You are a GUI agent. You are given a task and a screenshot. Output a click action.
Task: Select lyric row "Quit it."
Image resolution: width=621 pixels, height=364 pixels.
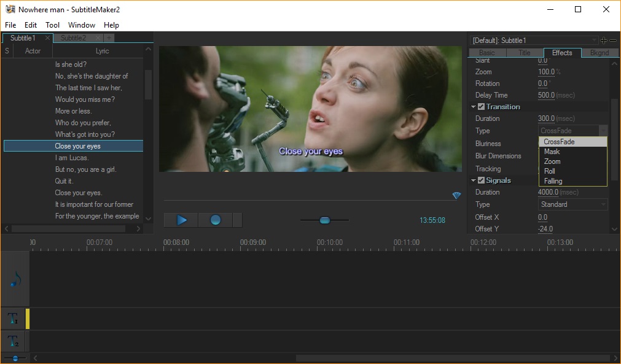coord(73,181)
